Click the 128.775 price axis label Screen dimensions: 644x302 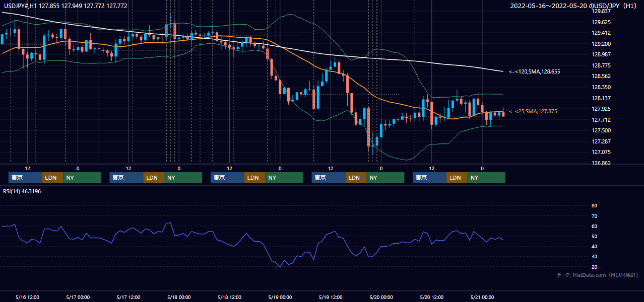click(602, 65)
